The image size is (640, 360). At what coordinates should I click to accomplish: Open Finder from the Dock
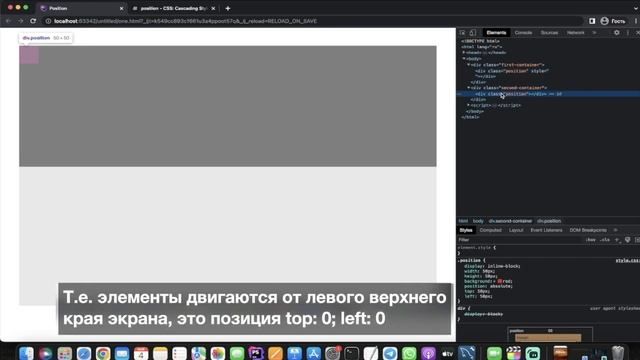(x=26, y=353)
